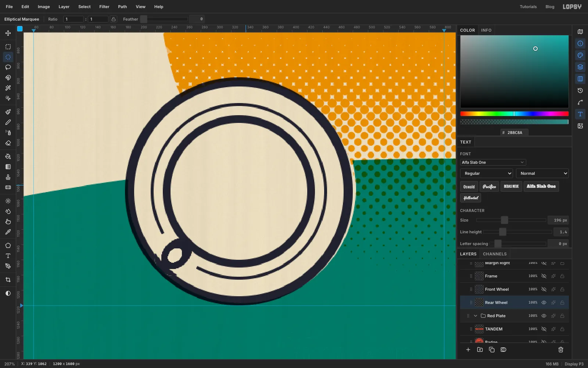The height and width of the screenshot is (368, 588).
Task: Choose the Lasso tool
Action: [8, 67]
